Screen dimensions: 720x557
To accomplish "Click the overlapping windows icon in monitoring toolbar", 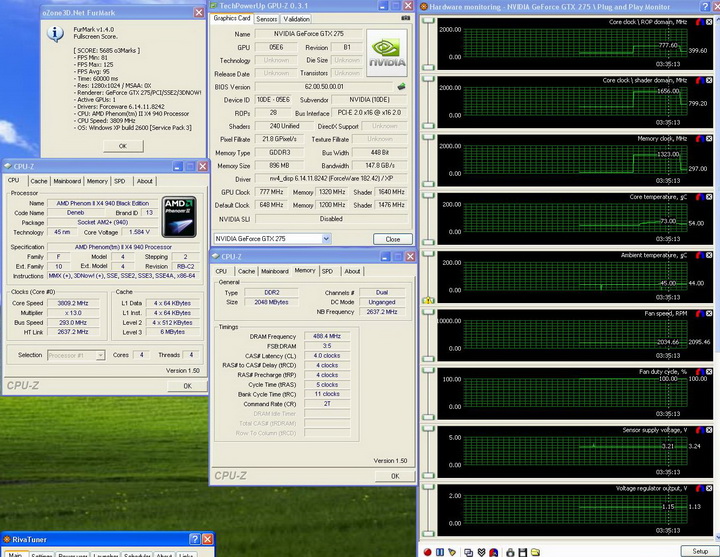I will point(468,552).
